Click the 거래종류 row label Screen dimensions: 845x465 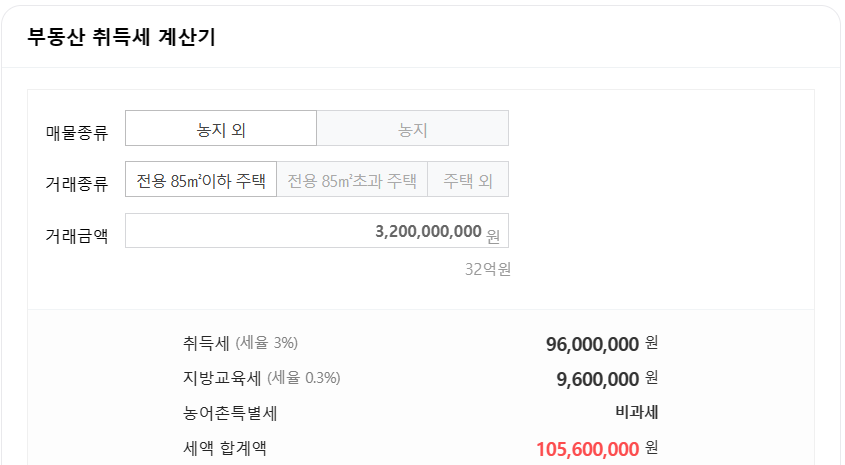77,184
